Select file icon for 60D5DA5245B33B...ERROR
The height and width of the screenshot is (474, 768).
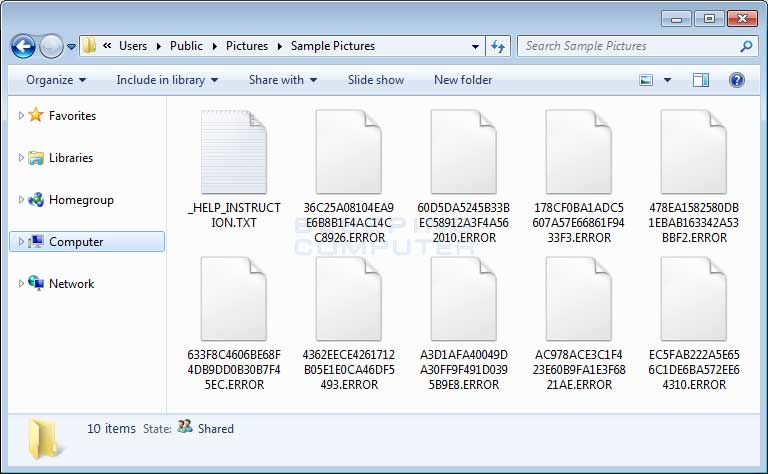click(464, 152)
